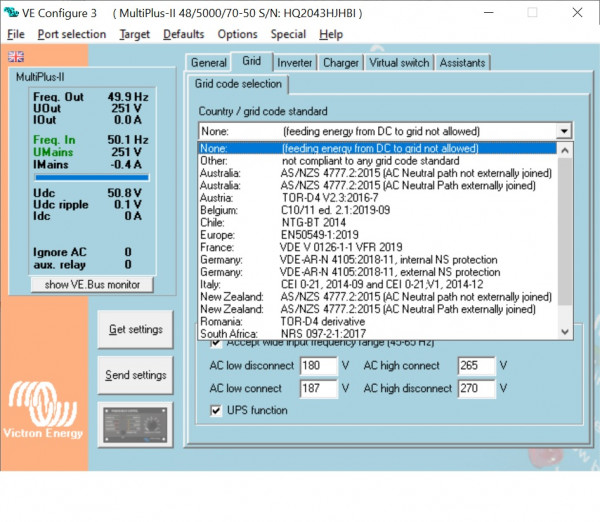Click the grid code combo box selected value

point(377,131)
